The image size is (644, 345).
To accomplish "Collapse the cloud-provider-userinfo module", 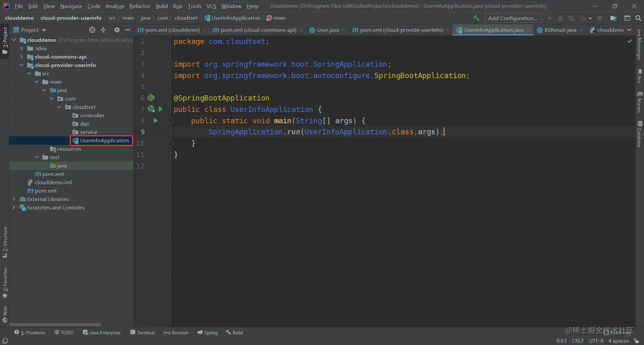I will coord(22,66).
